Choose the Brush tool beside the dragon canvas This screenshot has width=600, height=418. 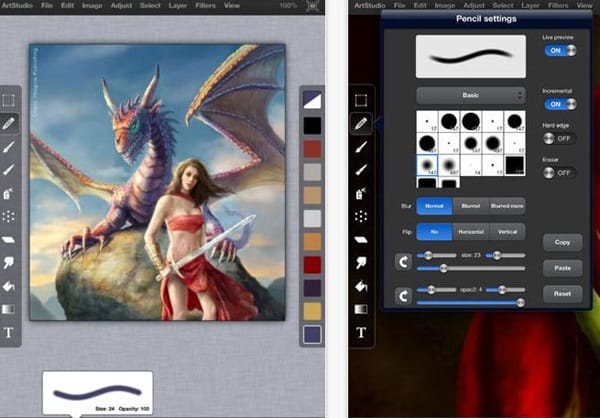tap(8, 147)
